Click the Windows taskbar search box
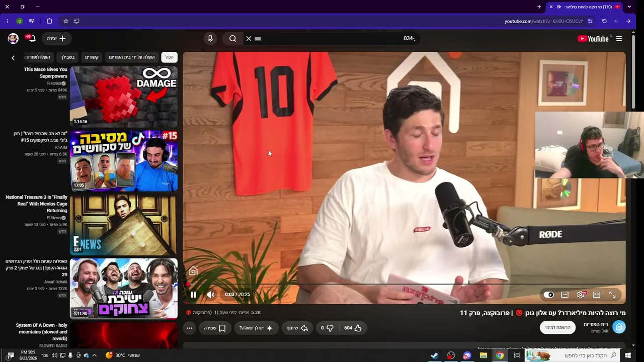The image size is (644, 362). 572,355
